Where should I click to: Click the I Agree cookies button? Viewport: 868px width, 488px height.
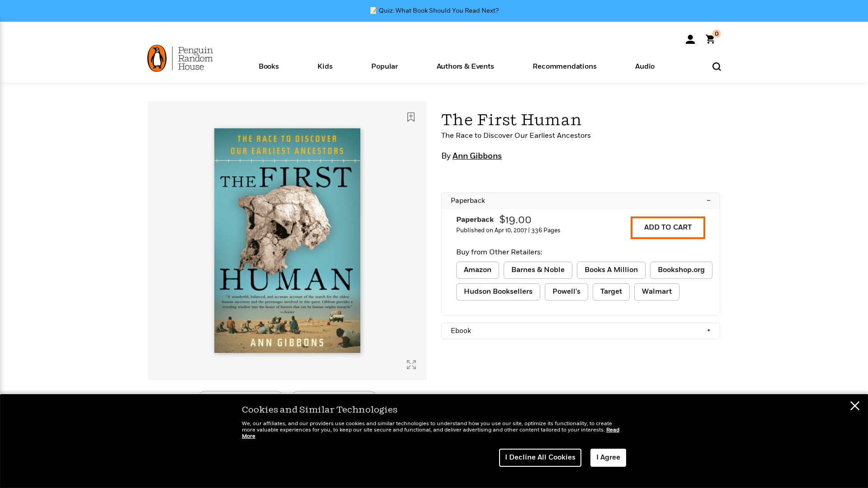[608, 458]
